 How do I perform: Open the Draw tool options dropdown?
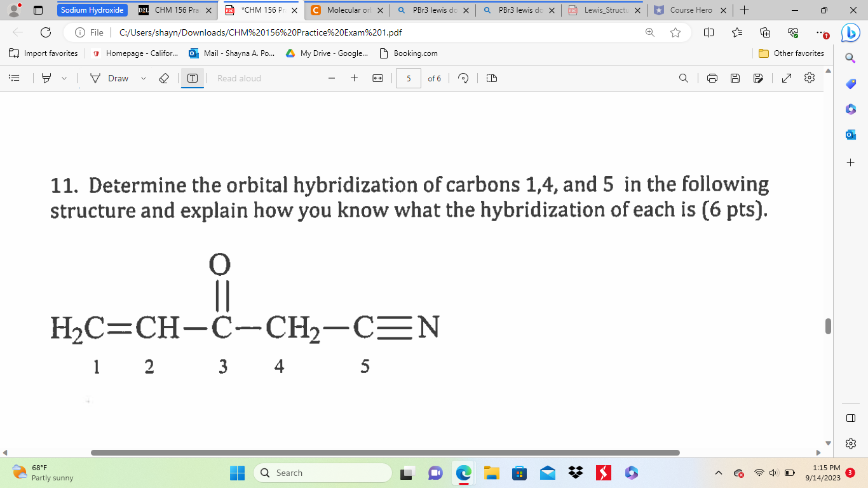click(143, 78)
